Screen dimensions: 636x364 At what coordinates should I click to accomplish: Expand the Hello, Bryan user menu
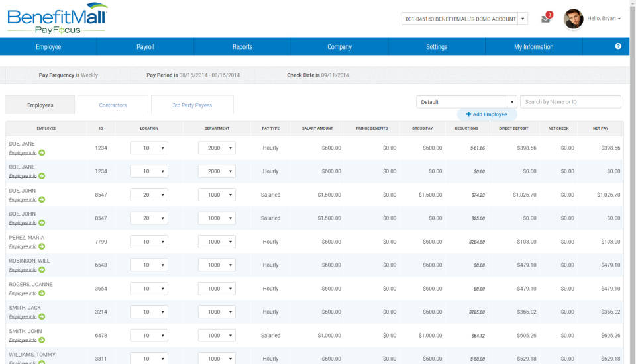[604, 19]
